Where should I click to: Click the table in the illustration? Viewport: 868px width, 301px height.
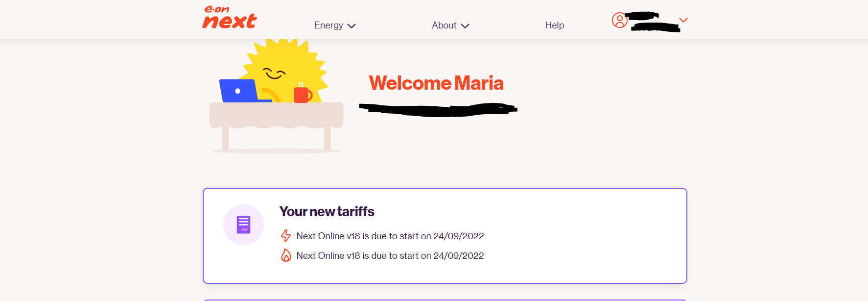(276, 118)
